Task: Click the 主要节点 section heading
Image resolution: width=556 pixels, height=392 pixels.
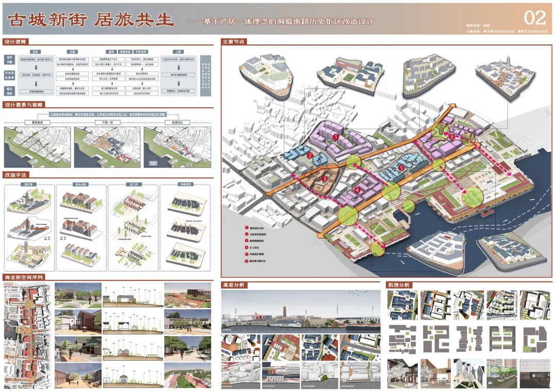Action: pyautogui.click(x=233, y=41)
